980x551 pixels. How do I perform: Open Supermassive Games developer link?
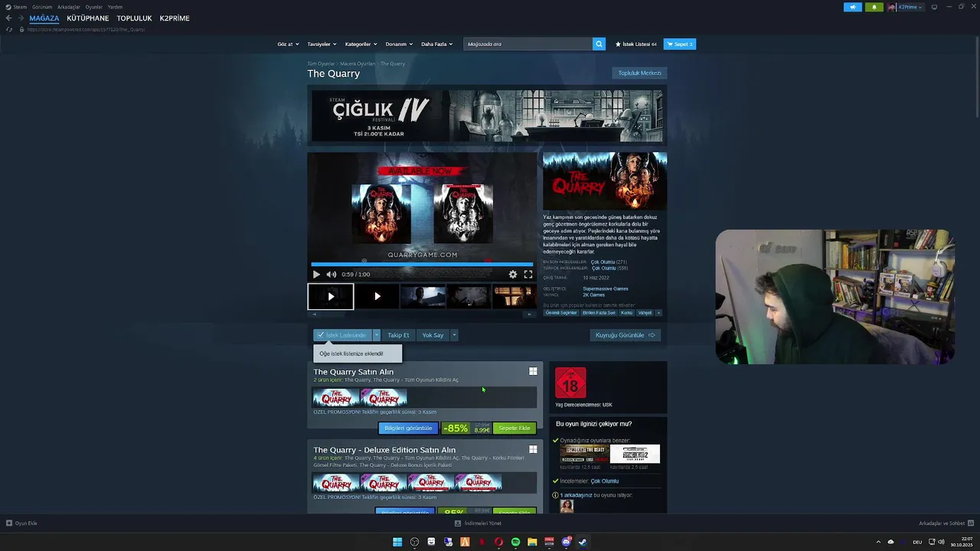605,289
